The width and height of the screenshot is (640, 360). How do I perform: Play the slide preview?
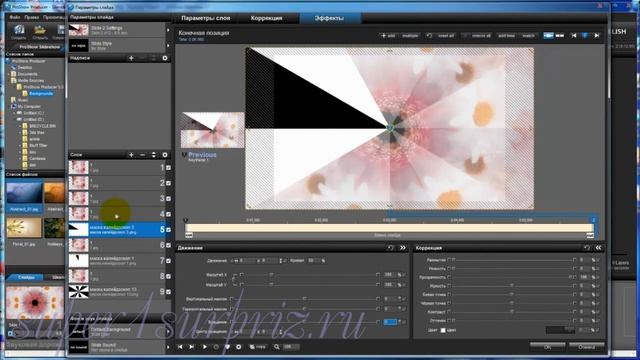204,347
